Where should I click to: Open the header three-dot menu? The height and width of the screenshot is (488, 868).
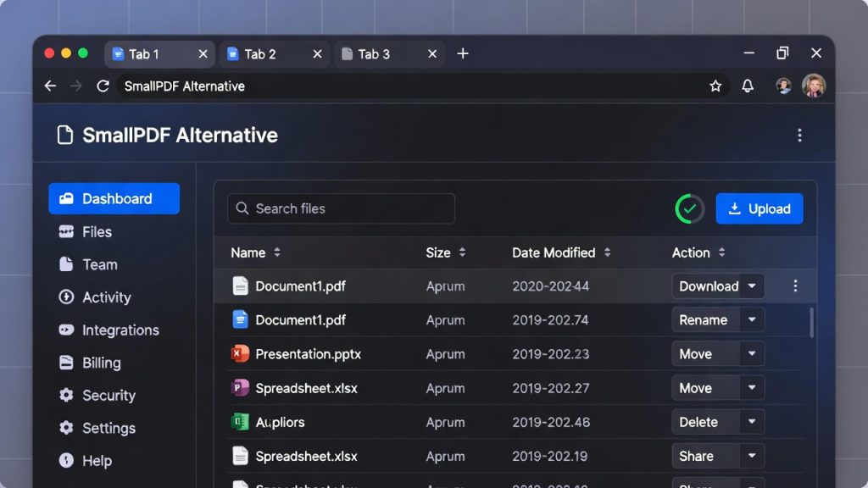coord(799,135)
